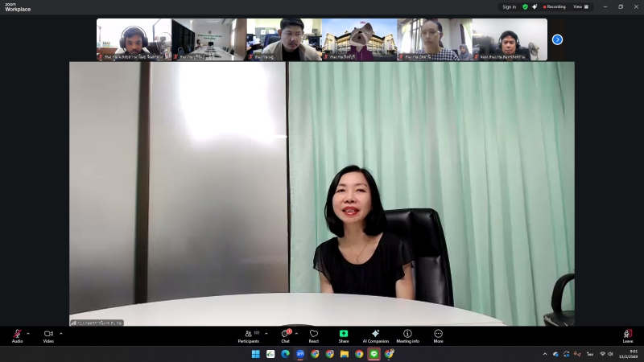Toggle the Video camera on

click(x=48, y=335)
